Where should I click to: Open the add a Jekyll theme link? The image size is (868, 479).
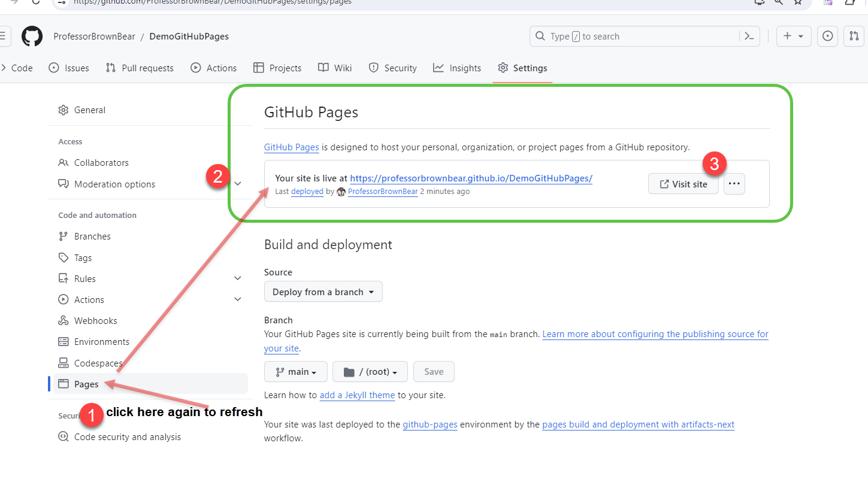[x=357, y=395]
